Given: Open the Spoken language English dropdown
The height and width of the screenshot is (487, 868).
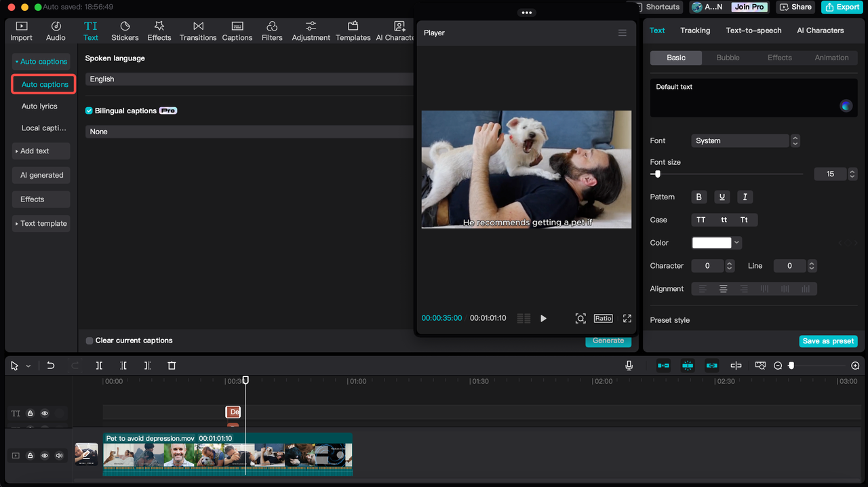Looking at the screenshot, I should click(x=249, y=79).
